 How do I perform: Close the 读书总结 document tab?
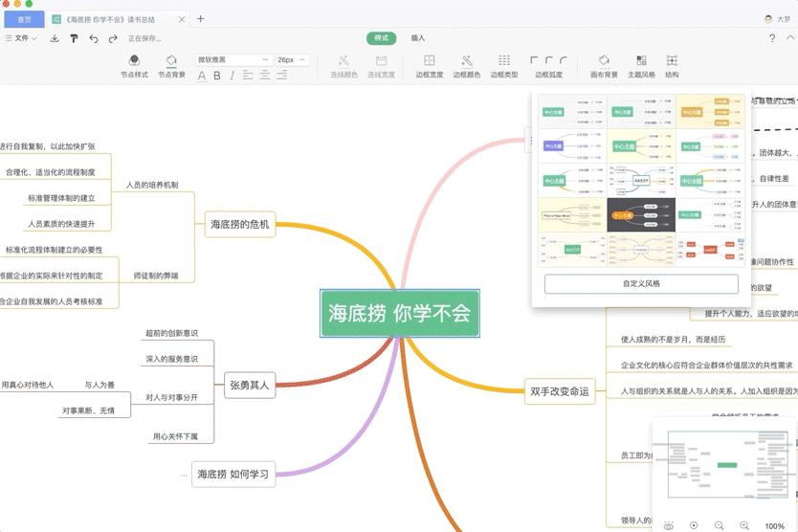point(182,19)
